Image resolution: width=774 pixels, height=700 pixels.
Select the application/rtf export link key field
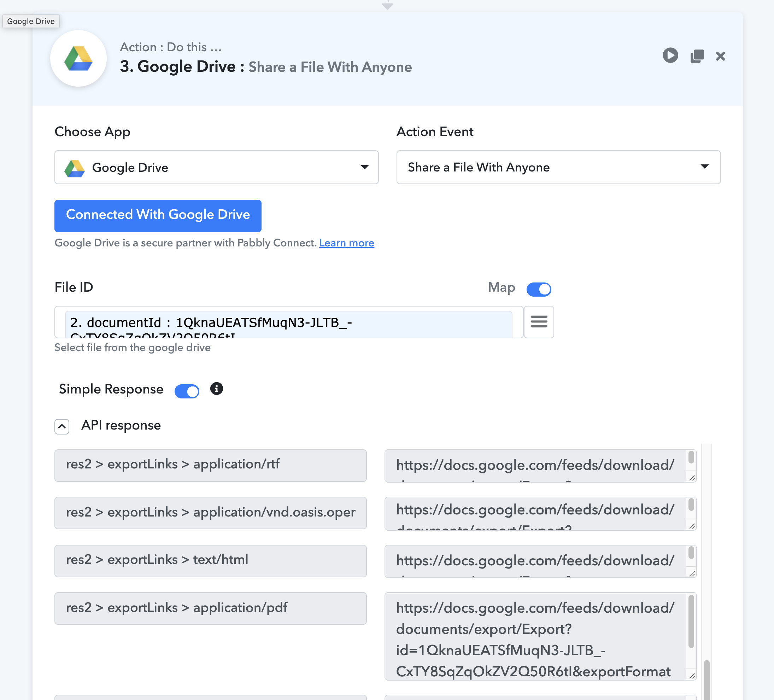click(210, 465)
